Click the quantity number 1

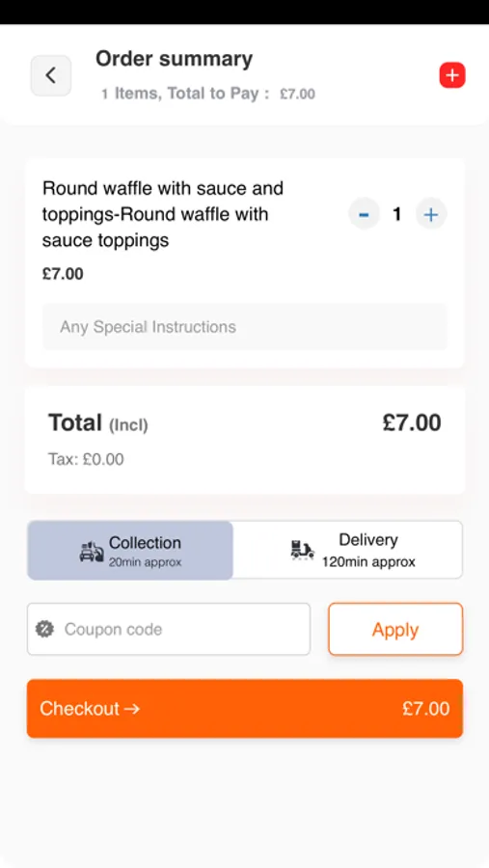pyautogui.click(x=397, y=214)
